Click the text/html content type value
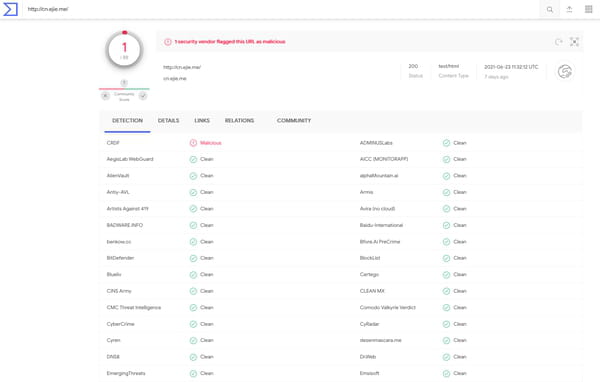The image size is (600, 382). pyautogui.click(x=448, y=66)
